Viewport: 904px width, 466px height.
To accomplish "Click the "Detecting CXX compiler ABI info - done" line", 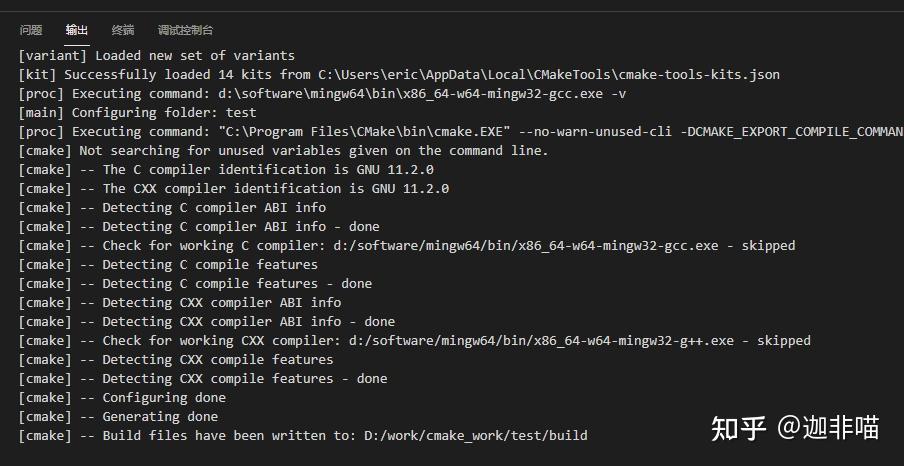I will coord(248,321).
